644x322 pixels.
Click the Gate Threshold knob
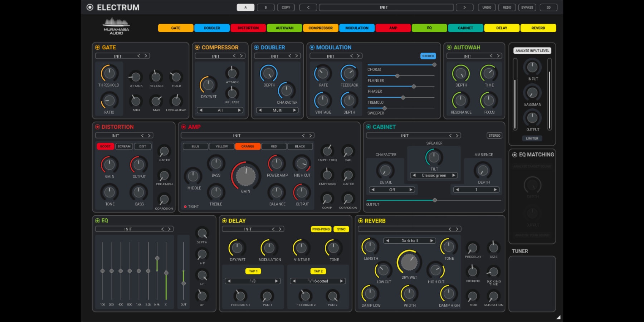click(109, 73)
